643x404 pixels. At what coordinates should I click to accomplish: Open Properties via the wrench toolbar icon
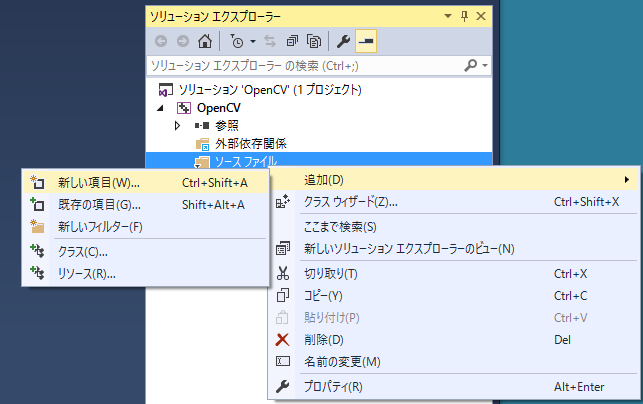[343, 42]
